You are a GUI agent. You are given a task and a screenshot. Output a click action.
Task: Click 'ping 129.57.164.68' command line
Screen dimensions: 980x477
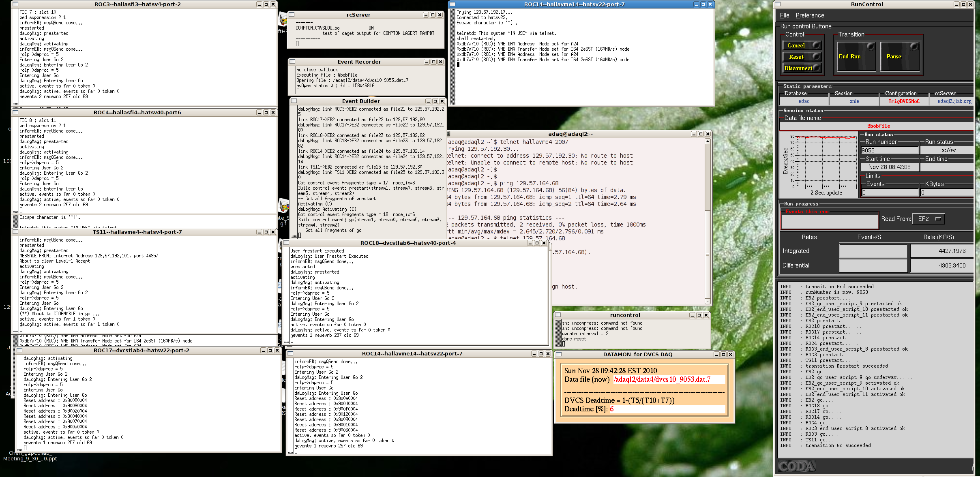(529, 183)
